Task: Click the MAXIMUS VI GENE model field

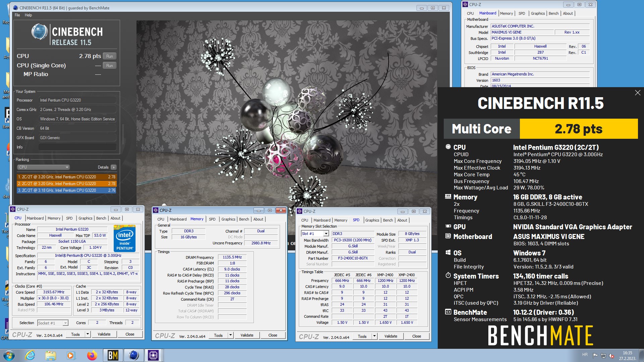Action: pos(522,32)
